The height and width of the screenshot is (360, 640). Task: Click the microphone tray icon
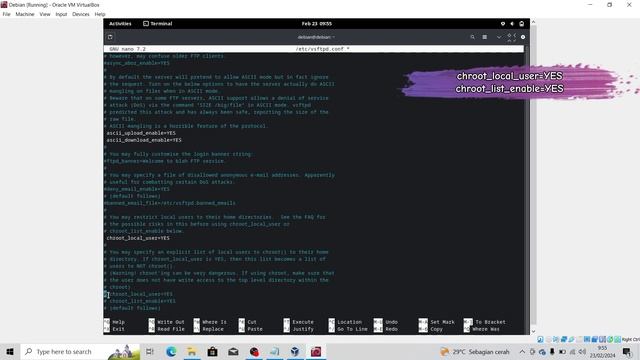[552, 351]
